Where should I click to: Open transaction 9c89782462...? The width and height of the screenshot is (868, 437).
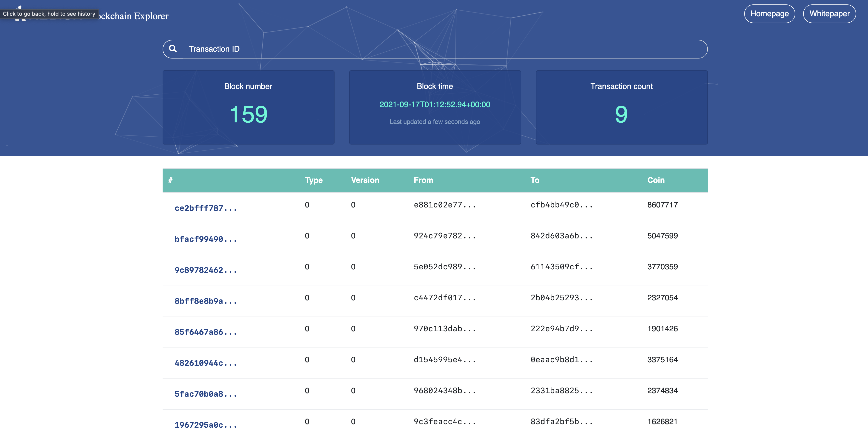(x=206, y=270)
